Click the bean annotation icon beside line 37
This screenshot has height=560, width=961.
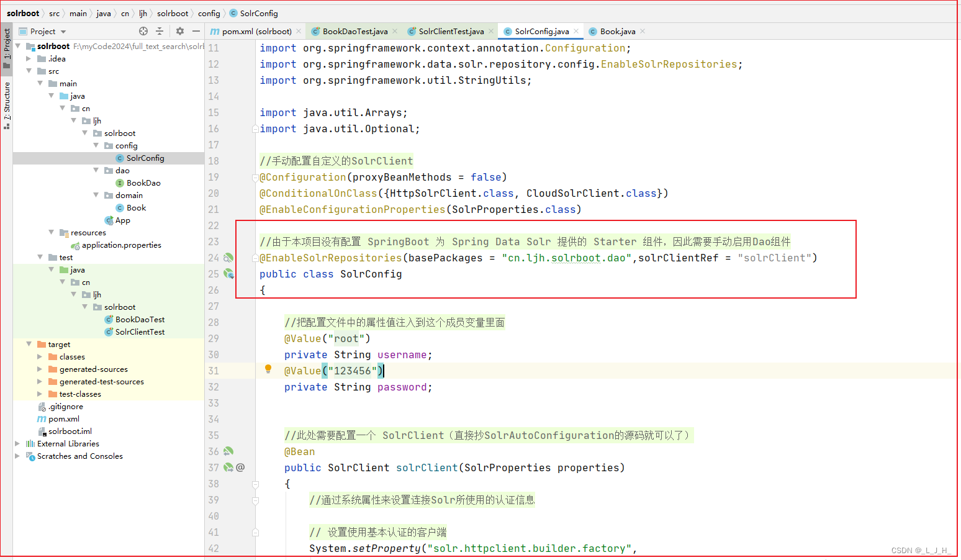pos(228,467)
